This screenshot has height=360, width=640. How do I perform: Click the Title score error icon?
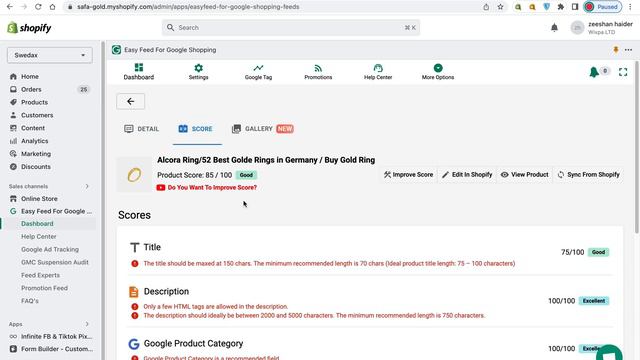click(x=135, y=264)
